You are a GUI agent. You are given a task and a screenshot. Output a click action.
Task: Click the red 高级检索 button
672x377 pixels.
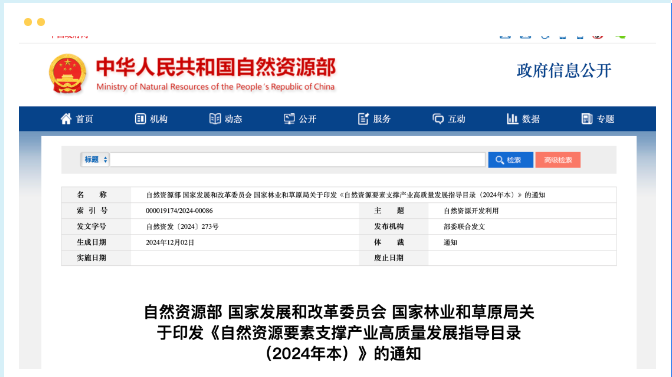click(x=558, y=160)
